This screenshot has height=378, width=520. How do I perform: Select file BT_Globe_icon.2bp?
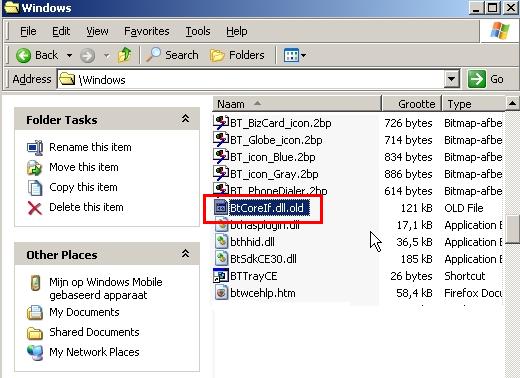tap(276, 140)
